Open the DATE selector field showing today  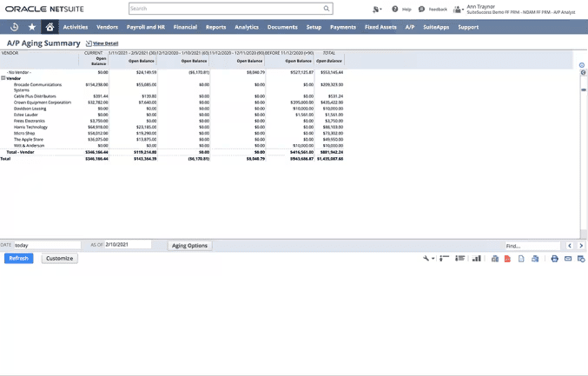(x=47, y=245)
